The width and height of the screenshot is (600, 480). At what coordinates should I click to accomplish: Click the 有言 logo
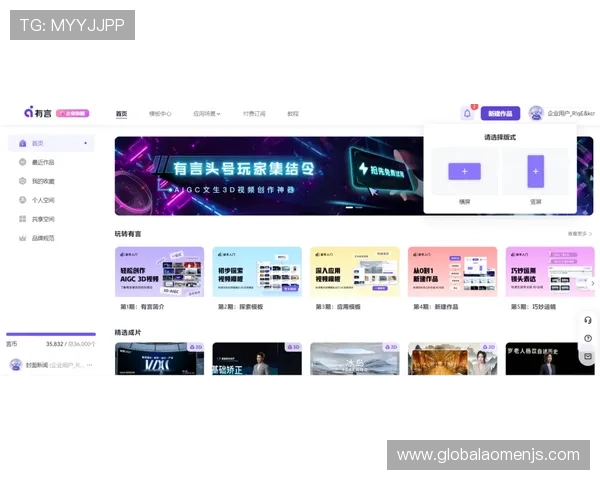pyautogui.click(x=38, y=113)
